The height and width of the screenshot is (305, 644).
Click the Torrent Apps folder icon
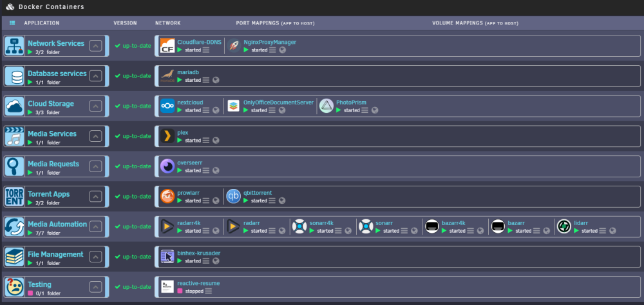coord(14,197)
